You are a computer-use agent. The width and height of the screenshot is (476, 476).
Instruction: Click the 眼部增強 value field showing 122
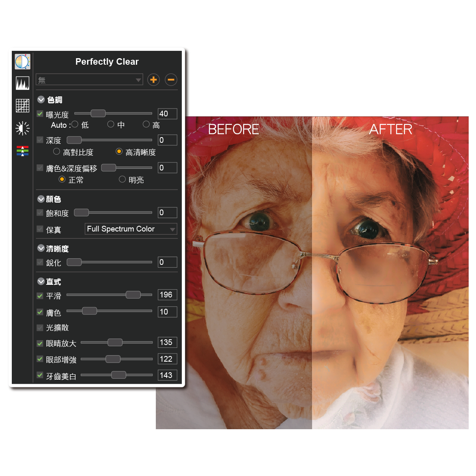[168, 359]
